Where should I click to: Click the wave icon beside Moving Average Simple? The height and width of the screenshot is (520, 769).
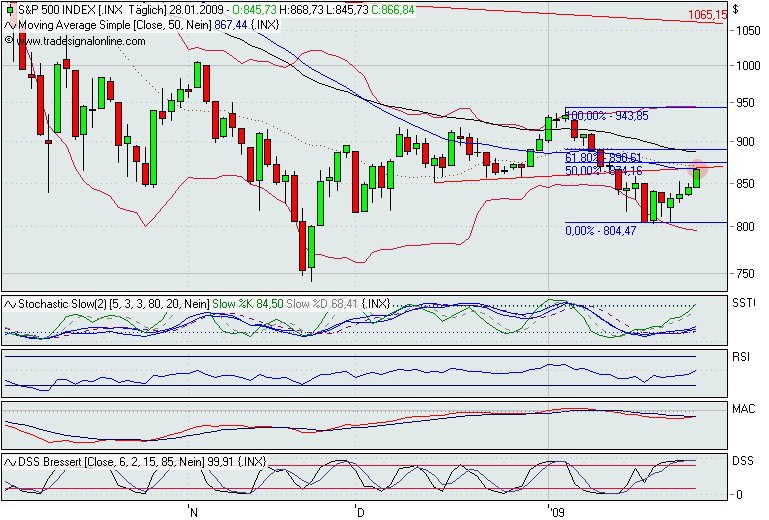[10, 25]
